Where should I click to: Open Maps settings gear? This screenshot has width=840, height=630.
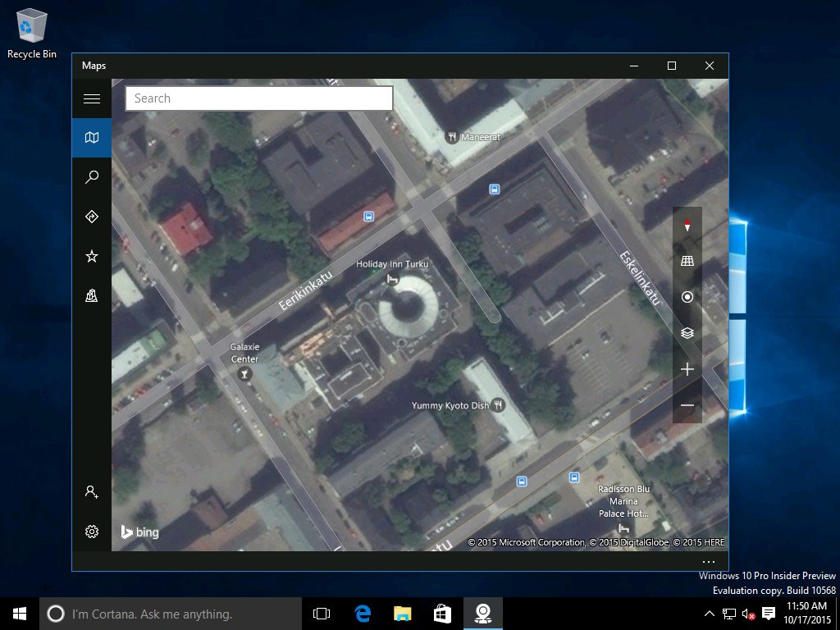click(x=92, y=532)
